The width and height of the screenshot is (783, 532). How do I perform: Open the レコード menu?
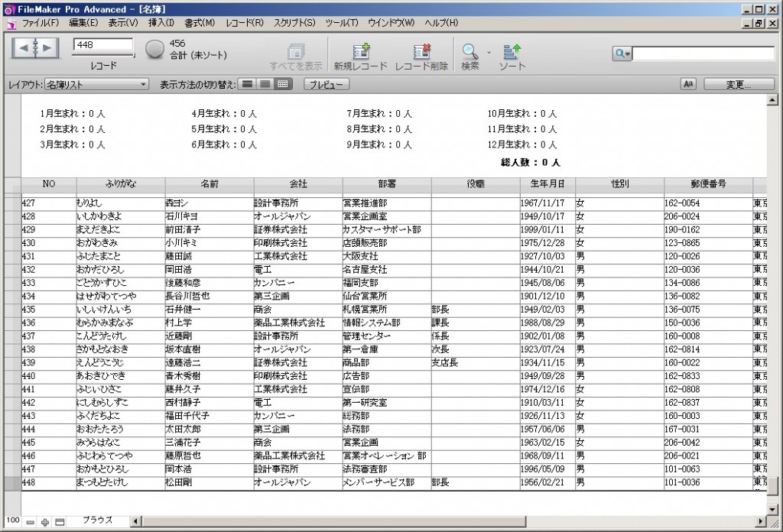[243, 23]
